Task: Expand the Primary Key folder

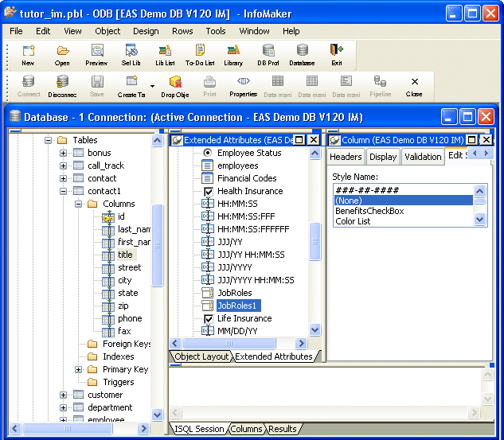Action: click(x=79, y=369)
